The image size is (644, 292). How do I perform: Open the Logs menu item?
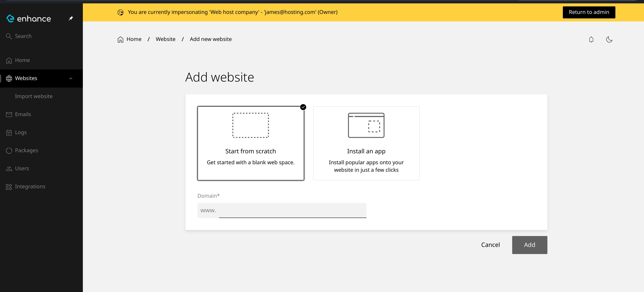(21, 132)
